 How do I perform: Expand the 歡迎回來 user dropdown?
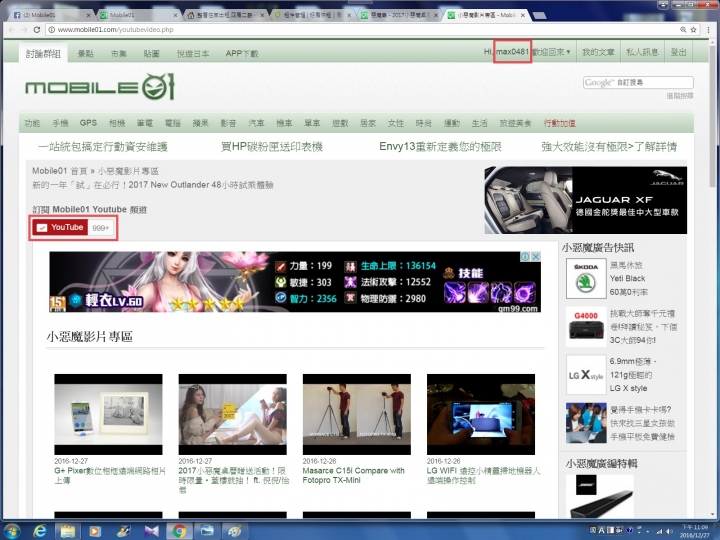pos(551,52)
